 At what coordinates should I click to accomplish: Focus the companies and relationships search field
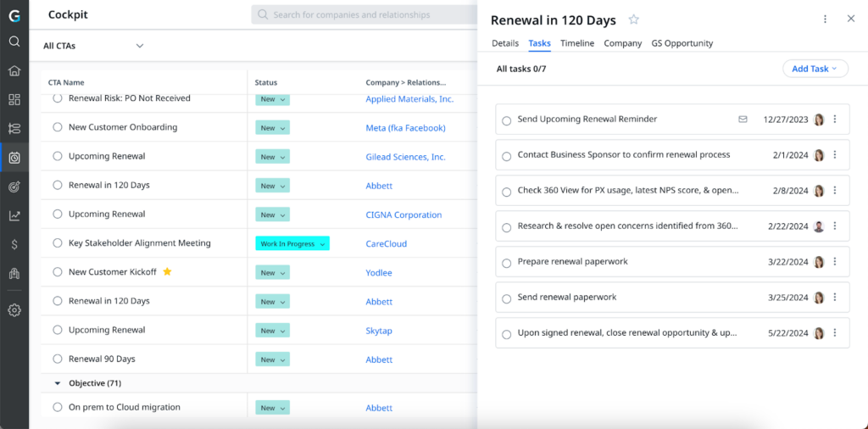click(x=364, y=15)
